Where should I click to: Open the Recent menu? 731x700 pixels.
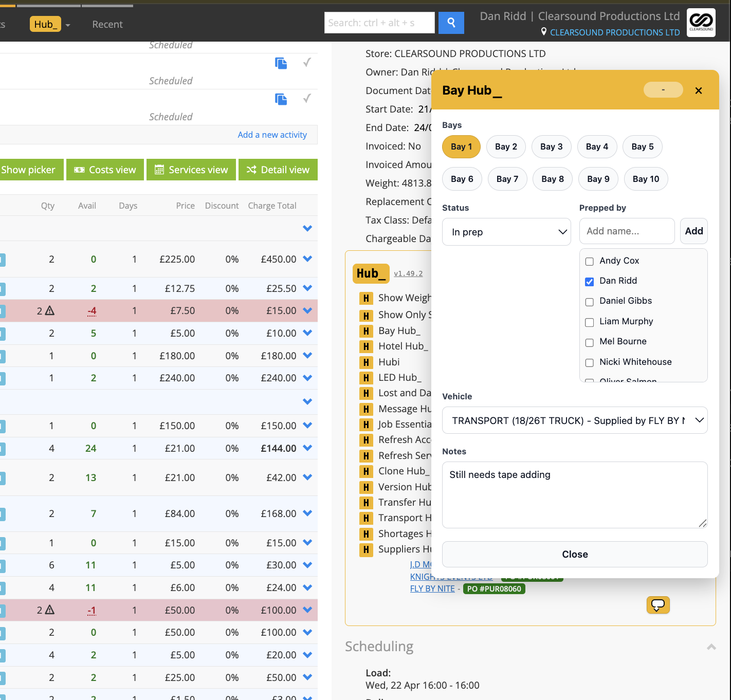(107, 24)
